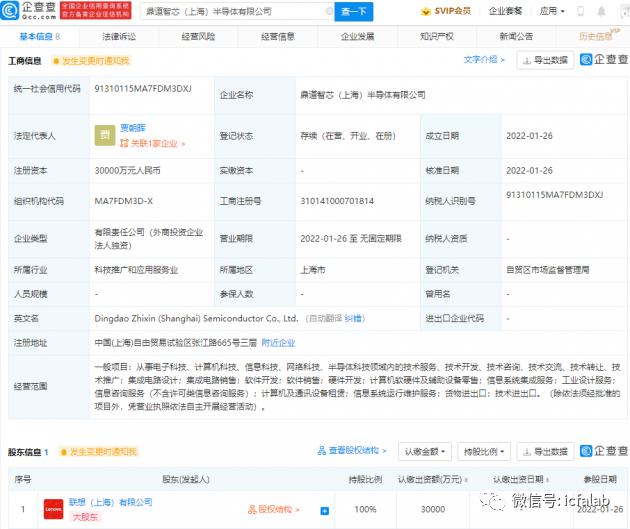This screenshot has height=529, width=630.
Task: Open legal representative 贾朝晖 link
Action: (x=133, y=128)
